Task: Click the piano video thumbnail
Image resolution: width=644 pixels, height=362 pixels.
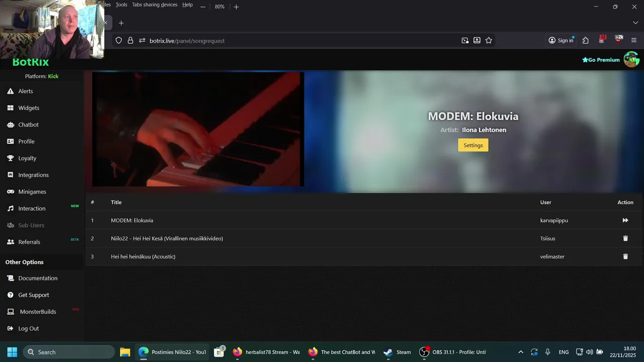Action: (198, 129)
